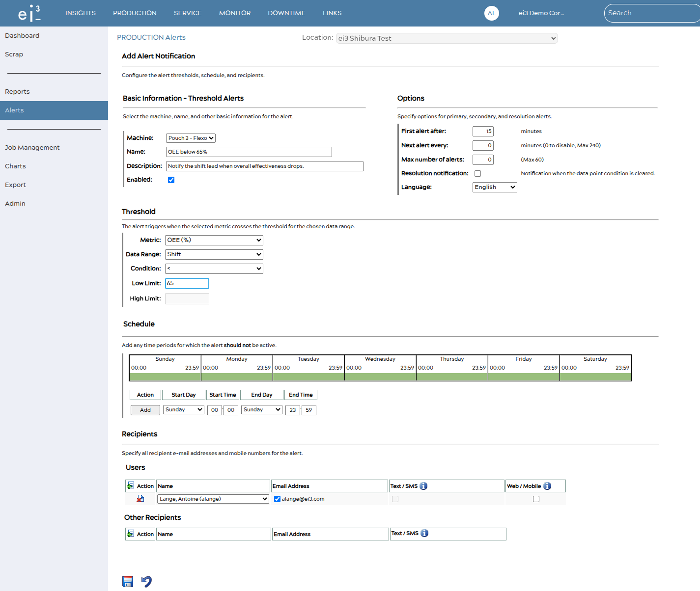Click Text / SMS info icon in Users

coord(423,486)
